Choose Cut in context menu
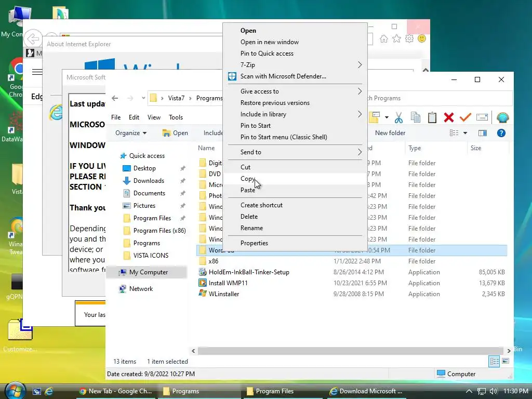The height and width of the screenshot is (399, 532). click(295, 167)
